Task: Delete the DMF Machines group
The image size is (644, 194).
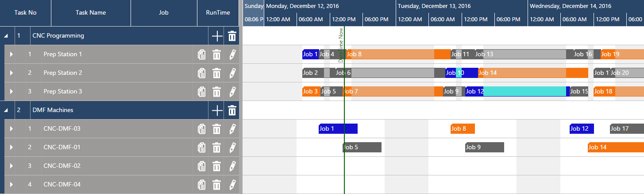Action: coord(232,110)
